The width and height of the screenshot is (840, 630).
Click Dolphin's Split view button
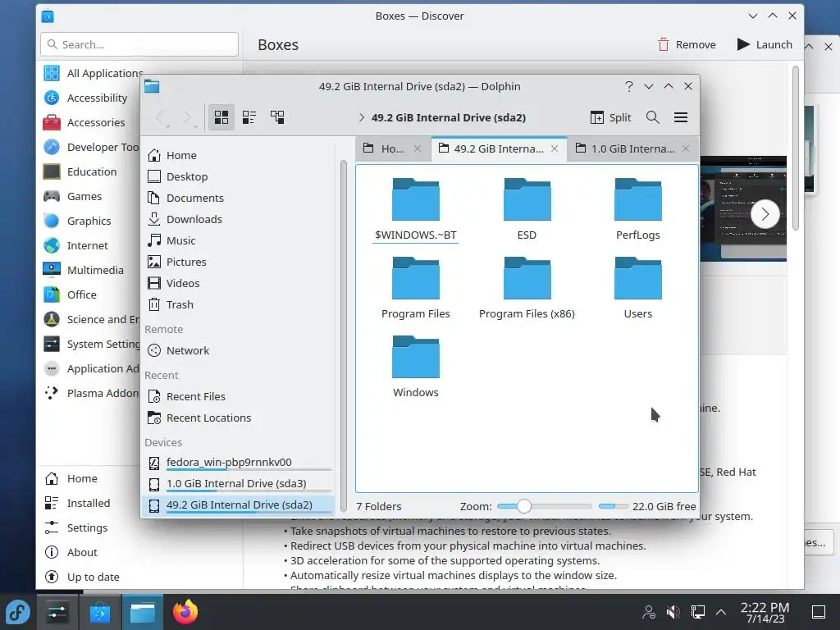(x=610, y=117)
